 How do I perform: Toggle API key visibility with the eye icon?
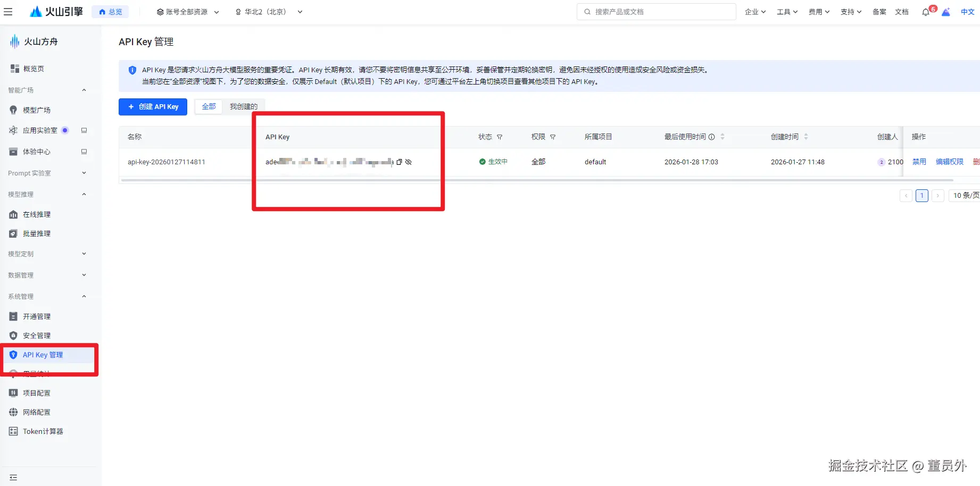pyautogui.click(x=409, y=162)
